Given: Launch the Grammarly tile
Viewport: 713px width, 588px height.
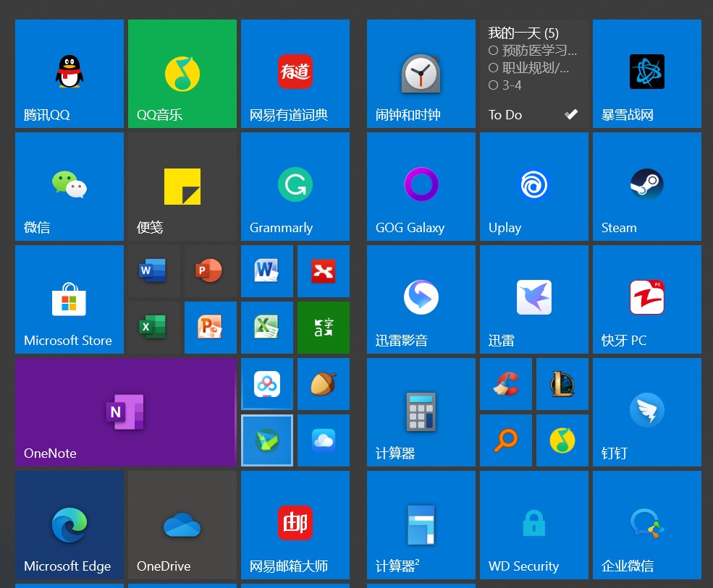Looking at the screenshot, I should tap(295, 187).
